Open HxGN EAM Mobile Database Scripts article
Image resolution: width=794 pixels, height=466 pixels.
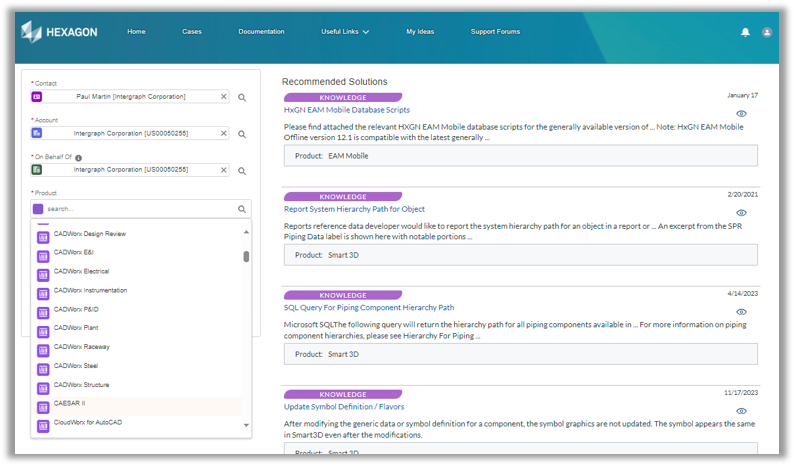coord(347,110)
